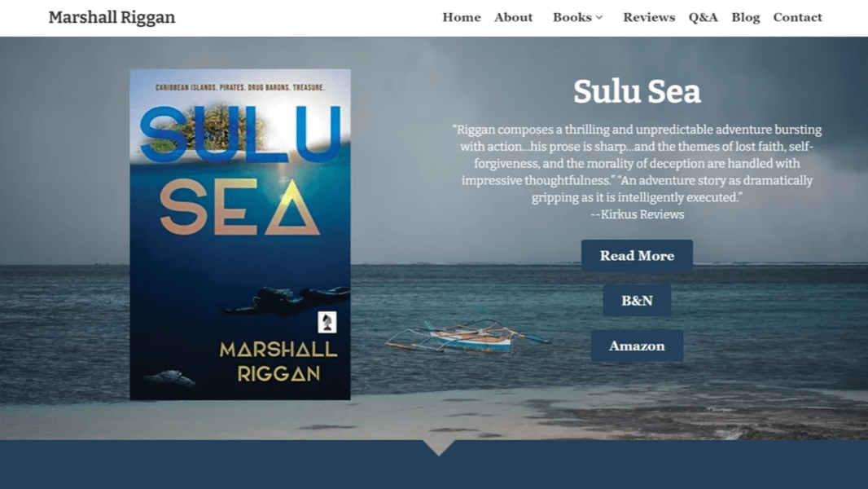This screenshot has width=868, height=489.
Task: Click the author name on cover
Action: 278,362
